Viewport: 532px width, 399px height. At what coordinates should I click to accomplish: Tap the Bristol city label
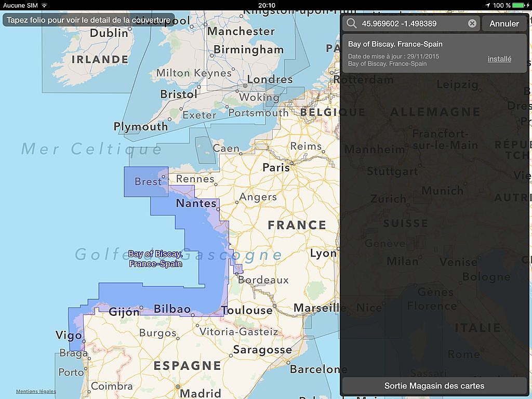coord(179,94)
